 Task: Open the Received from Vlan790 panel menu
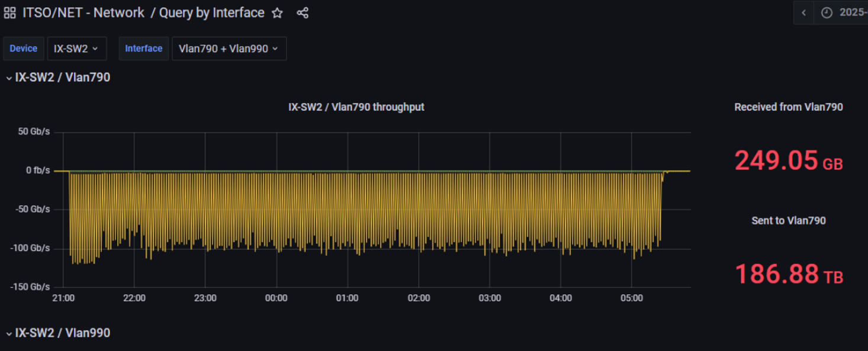tap(788, 107)
